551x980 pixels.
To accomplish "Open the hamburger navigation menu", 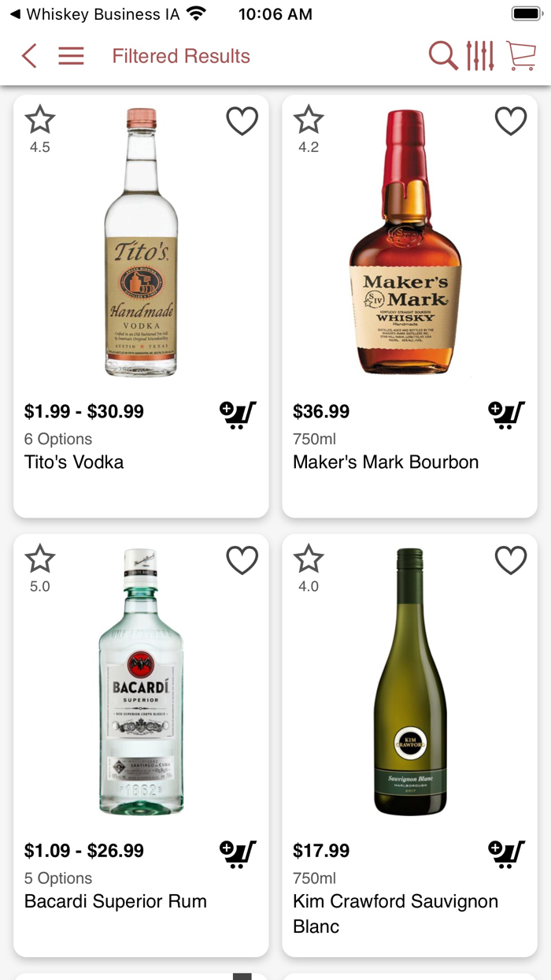I will pos(71,56).
